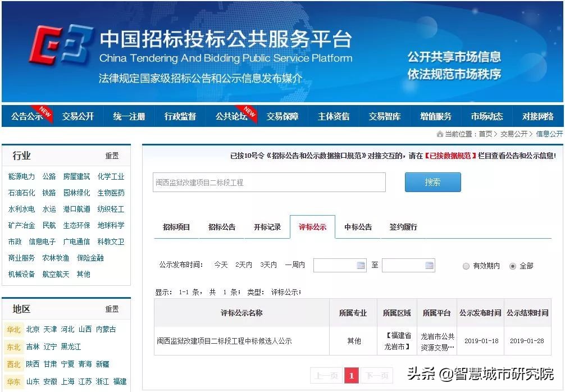The height and width of the screenshot is (392, 565).
Task: Select the 全部 radio button
Action: tap(513, 266)
